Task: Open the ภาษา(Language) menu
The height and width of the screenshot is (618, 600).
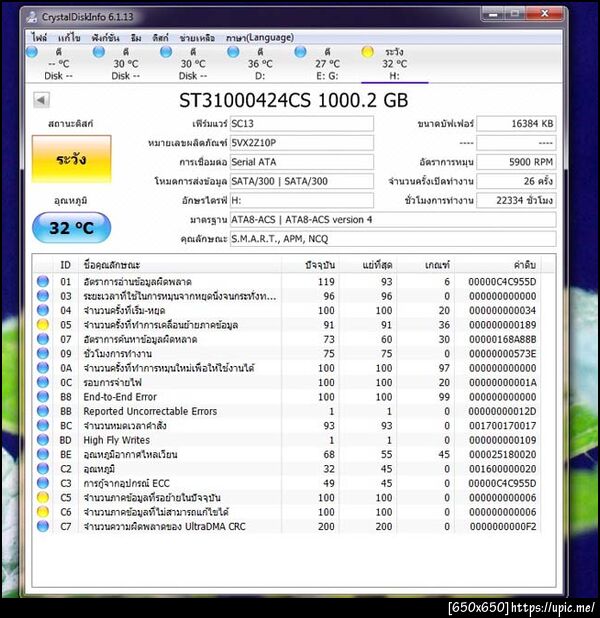Action: (260, 38)
